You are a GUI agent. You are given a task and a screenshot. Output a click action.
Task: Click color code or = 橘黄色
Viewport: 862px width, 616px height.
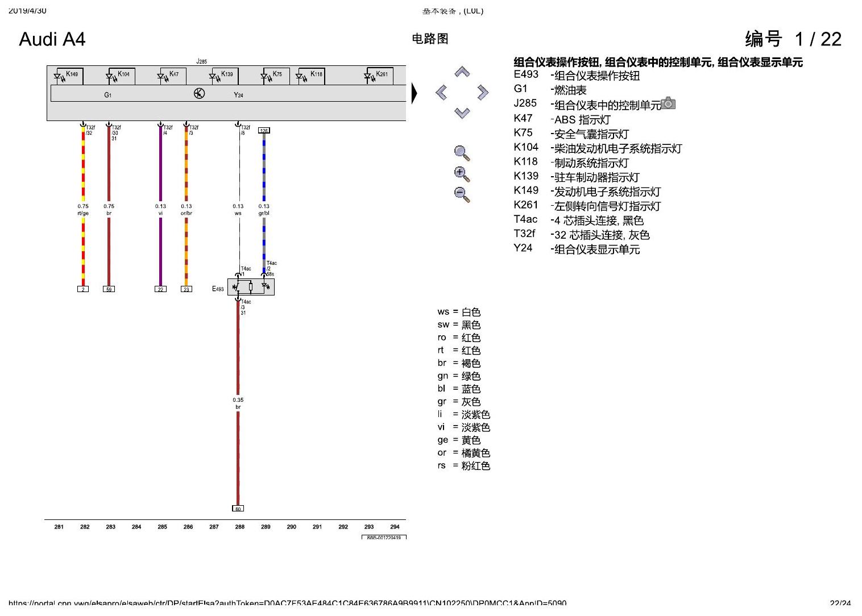(x=464, y=453)
